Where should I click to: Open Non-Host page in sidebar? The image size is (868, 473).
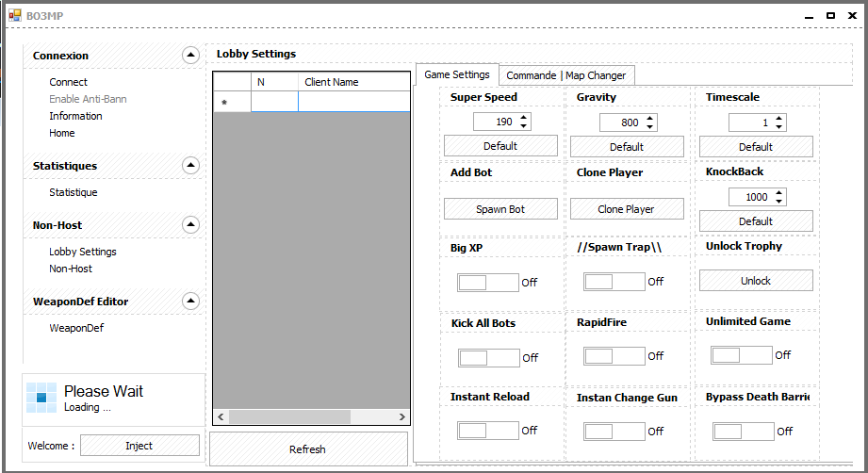click(x=71, y=269)
